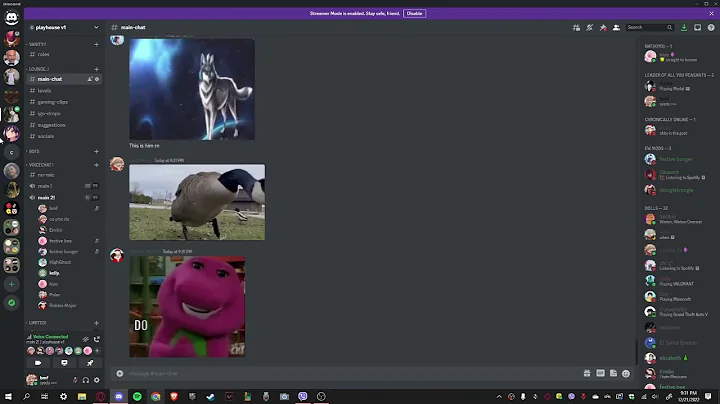Open the goose GIF attachment
Screen dimensions: 720x404
[x=197, y=202]
